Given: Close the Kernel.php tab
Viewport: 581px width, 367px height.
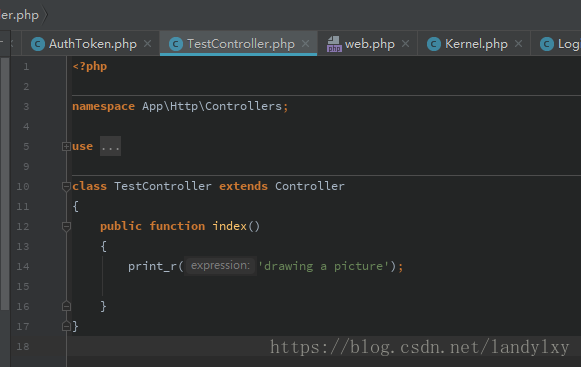Looking at the screenshot, I should (518, 44).
